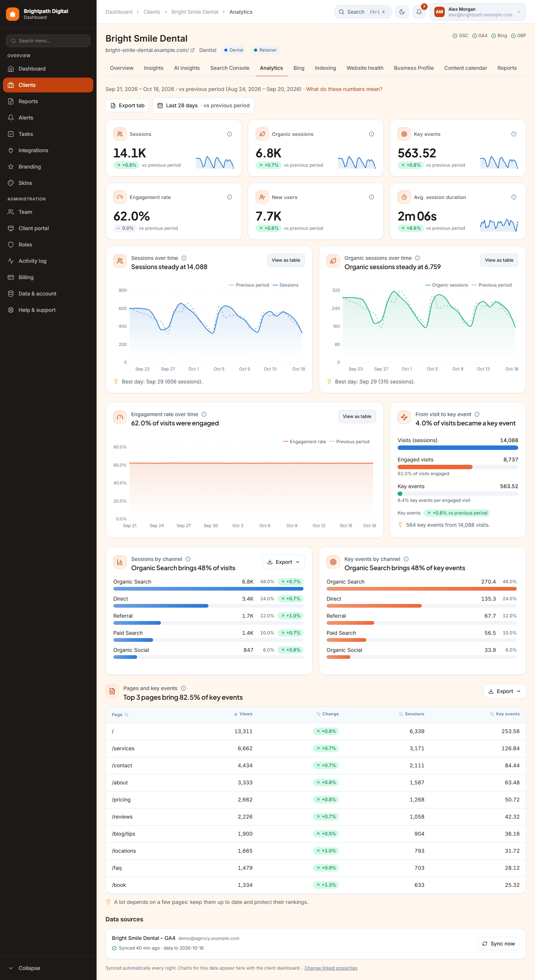Open info icon beside From visit to key event

(477, 414)
